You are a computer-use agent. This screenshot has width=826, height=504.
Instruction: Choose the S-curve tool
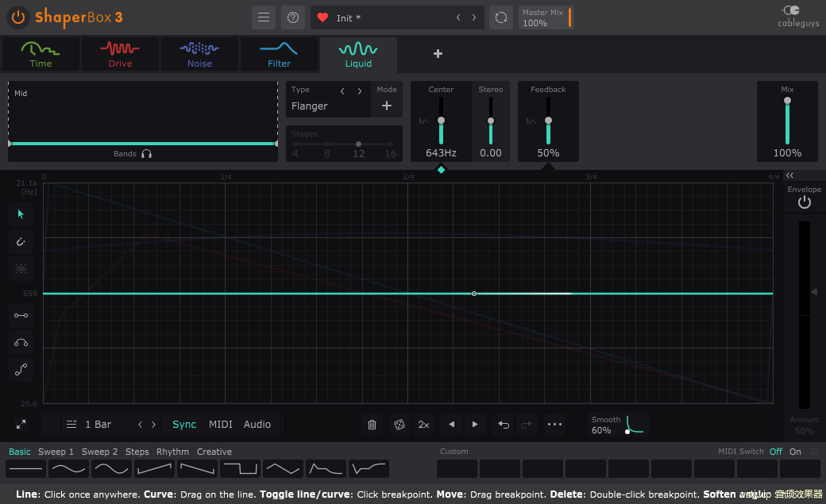21,370
